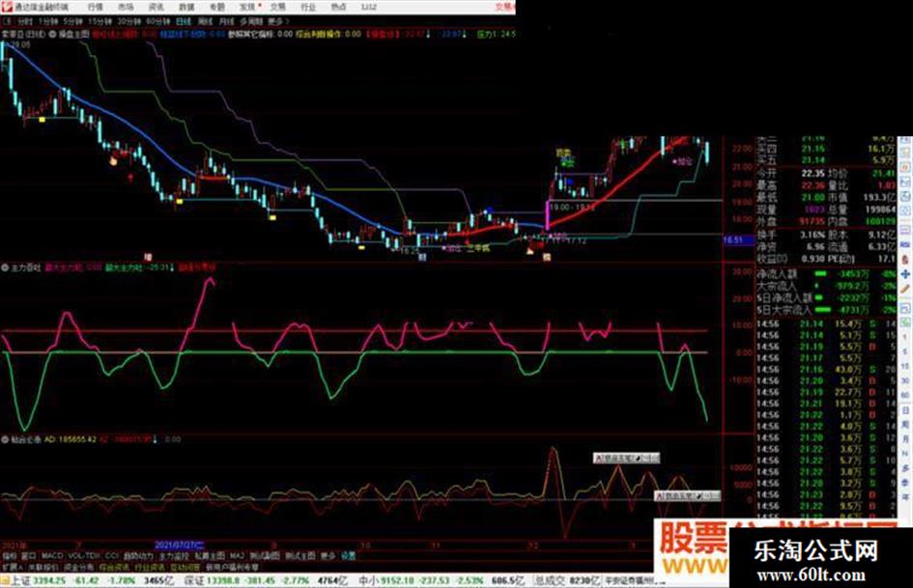Open the 行业资讯 tab

point(150,567)
